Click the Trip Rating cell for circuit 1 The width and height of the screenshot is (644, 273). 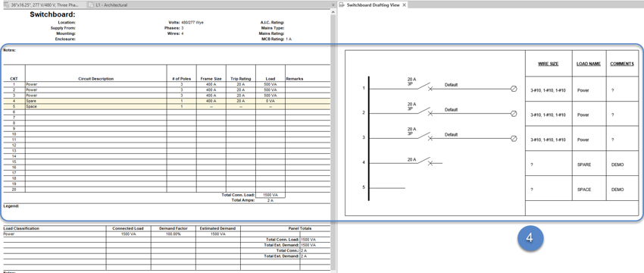tap(241, 84)
